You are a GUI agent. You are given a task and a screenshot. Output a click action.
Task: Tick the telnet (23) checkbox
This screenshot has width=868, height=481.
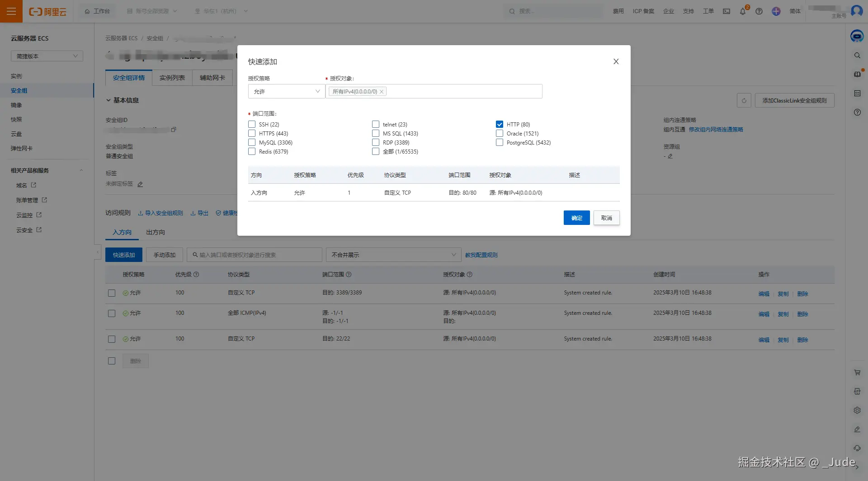(x=376, y=124)
